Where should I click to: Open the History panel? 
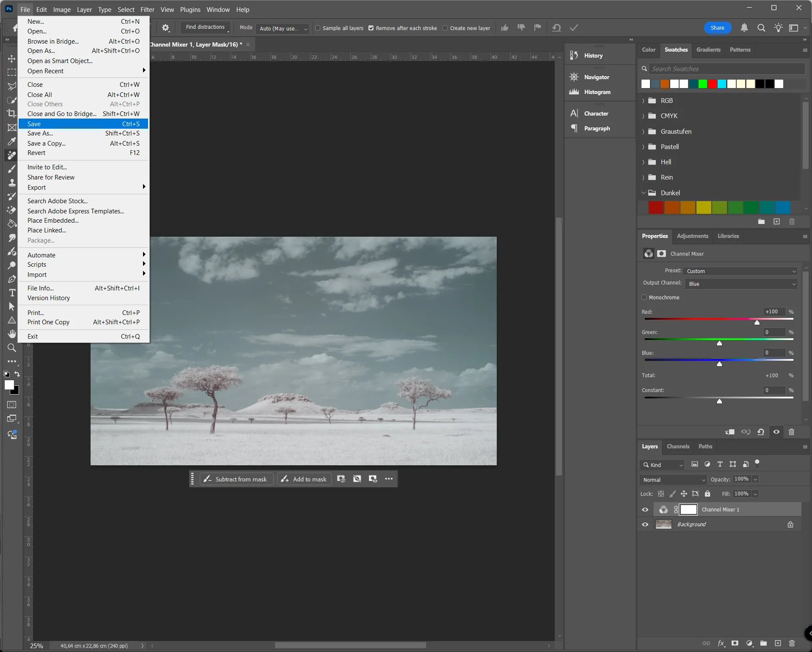(593, 55)
